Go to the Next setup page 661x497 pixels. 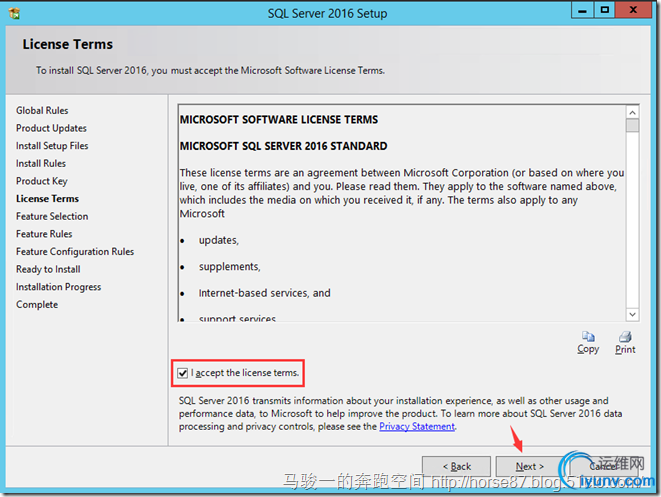530,466
